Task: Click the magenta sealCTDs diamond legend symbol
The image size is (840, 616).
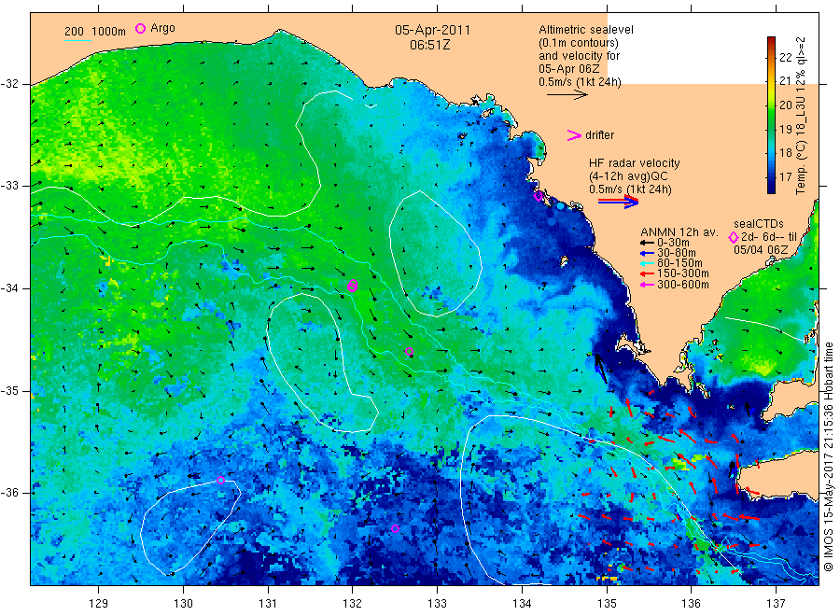Action: pos(734,237)
